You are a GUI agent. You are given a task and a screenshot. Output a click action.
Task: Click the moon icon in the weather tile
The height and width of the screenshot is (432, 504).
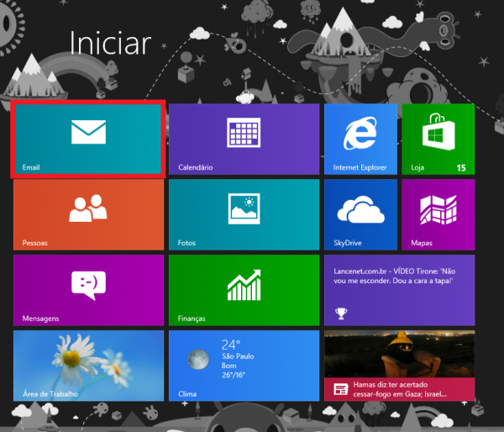click(x=198, y=359)
